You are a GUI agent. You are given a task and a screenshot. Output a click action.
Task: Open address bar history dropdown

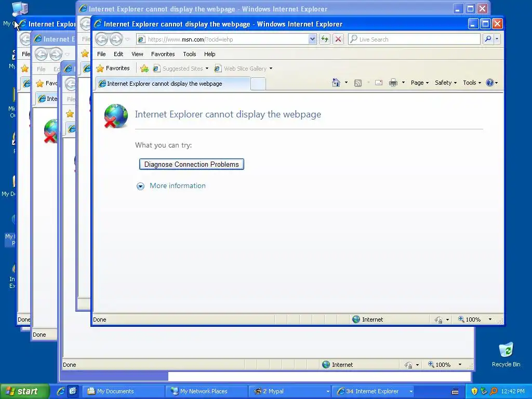[x=312, y=39]
